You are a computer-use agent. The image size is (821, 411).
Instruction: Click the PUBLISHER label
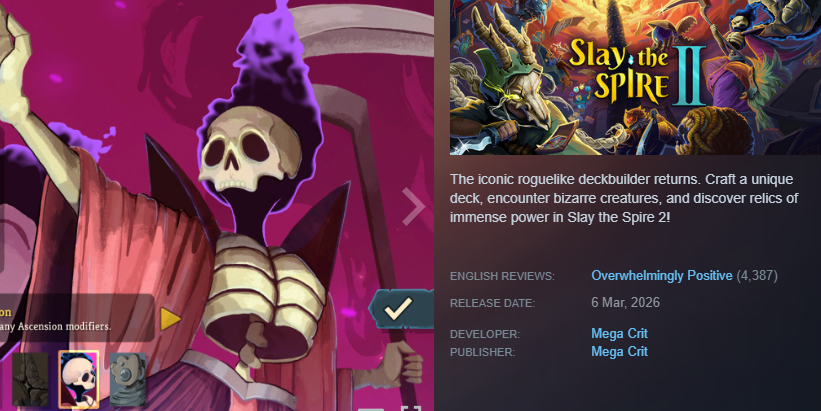(482, 352)
